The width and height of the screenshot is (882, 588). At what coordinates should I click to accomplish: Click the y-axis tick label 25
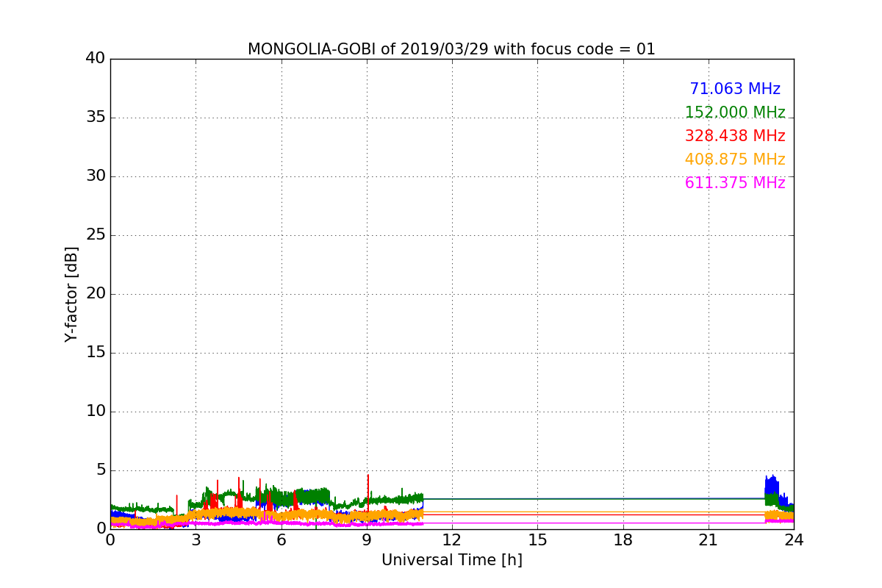pyautogui.click(x=96, y=235)
